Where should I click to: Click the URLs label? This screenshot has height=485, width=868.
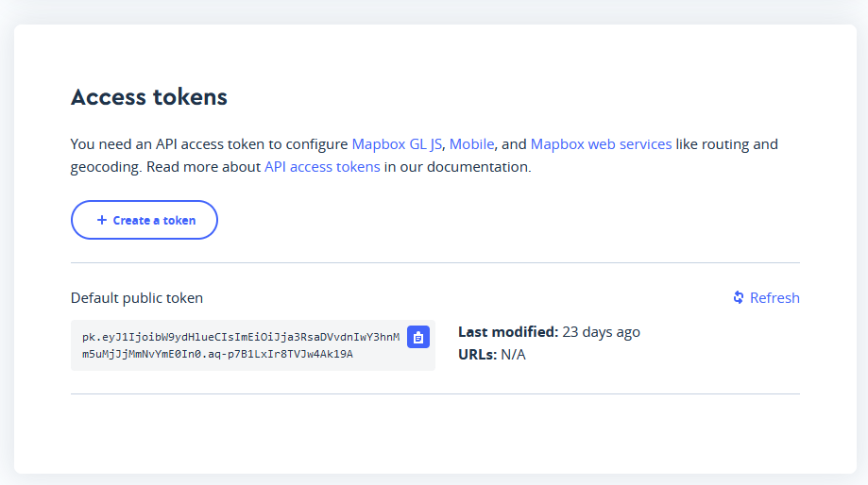(477, 355)
